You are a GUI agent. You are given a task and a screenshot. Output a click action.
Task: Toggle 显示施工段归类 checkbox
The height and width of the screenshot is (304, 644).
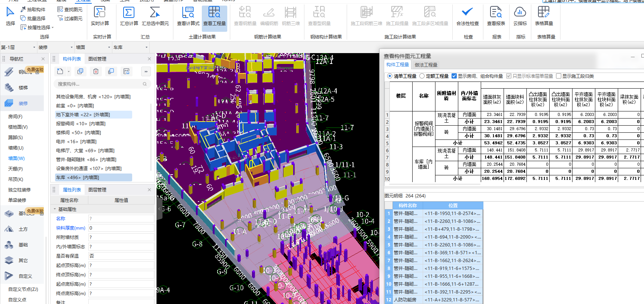pyautogui.click(x=559, y=76)
